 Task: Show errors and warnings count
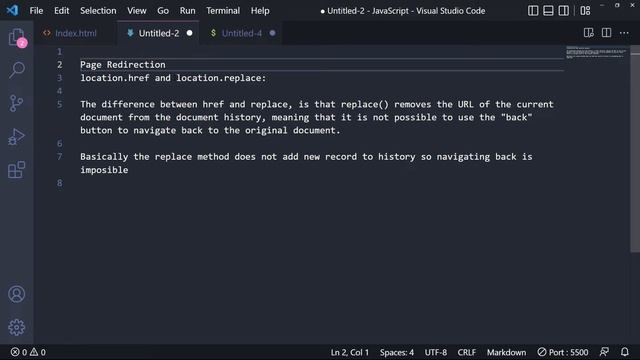[x=28, y=352]
